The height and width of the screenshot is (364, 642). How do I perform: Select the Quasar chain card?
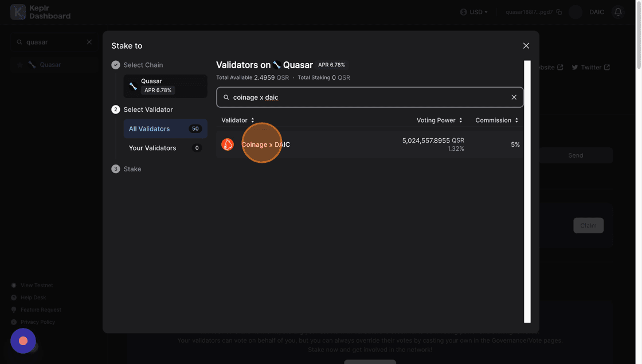click(165, 86)
